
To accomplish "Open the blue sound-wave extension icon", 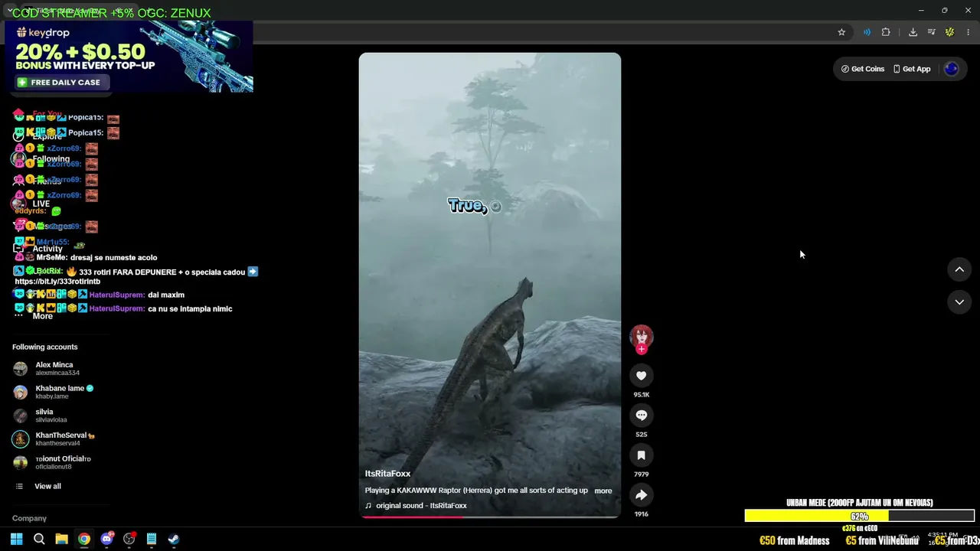I will [867, 32].
